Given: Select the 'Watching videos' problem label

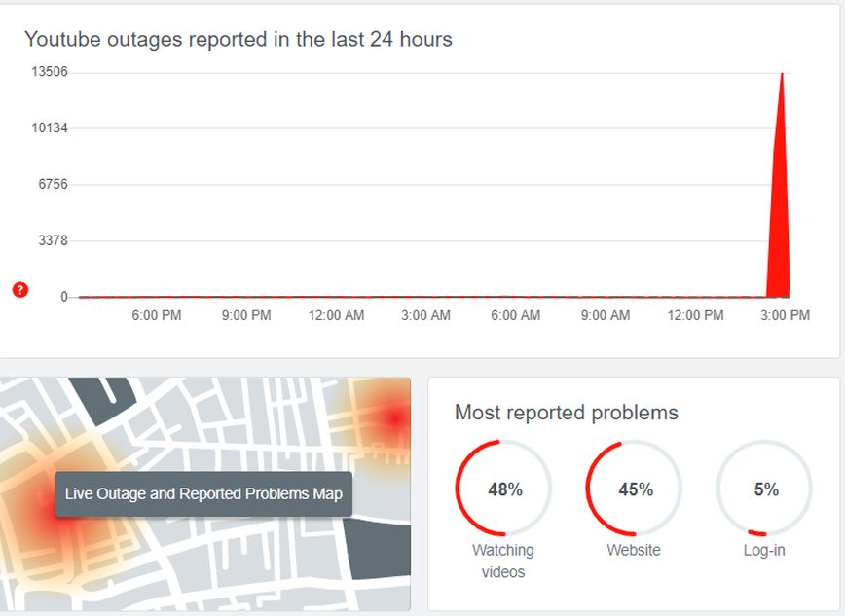Looking at the screenshot, I should (x=503, y=561).
